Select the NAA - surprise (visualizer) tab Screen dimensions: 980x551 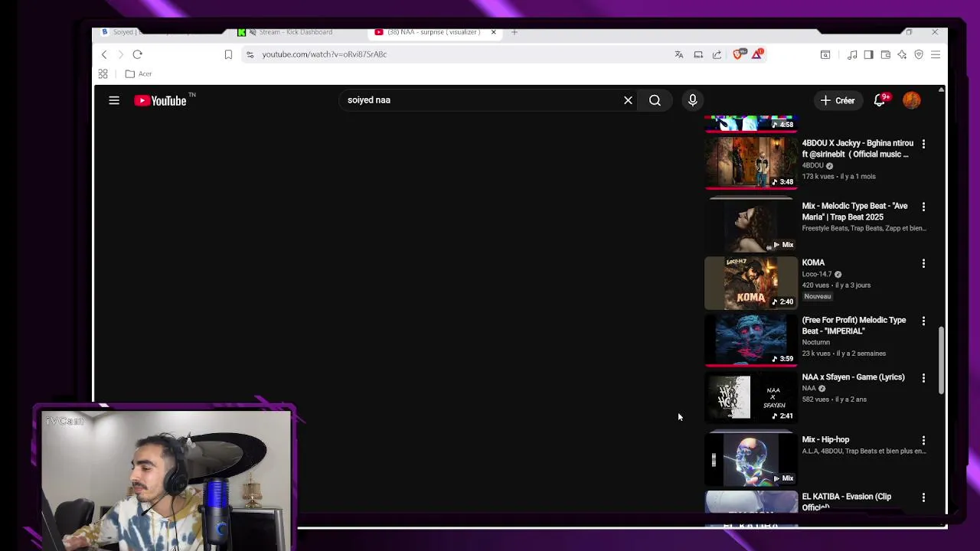pyautogui.click(x=433, y=32)
